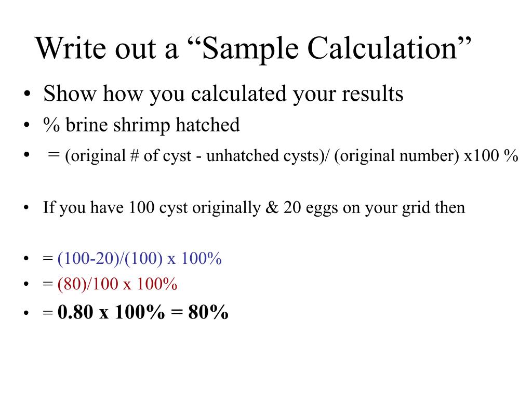
Task: Click the bullet before 'Show how you calculated'
Action: point(27,94)
